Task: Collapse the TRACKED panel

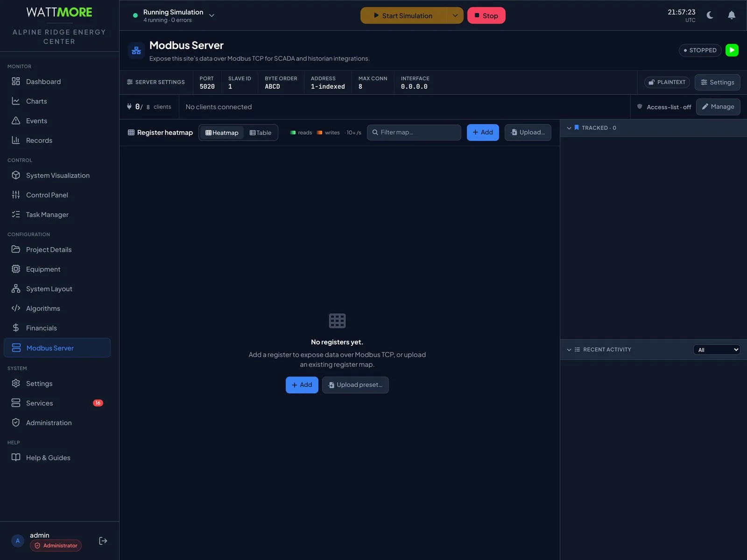Action: pyautogui.click(x=569, y=128)
